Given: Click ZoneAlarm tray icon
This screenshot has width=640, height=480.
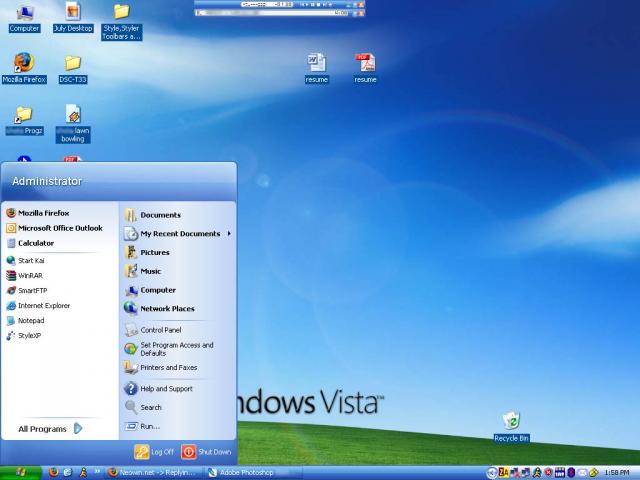Looking at the screenshot, I should [503, 472].
